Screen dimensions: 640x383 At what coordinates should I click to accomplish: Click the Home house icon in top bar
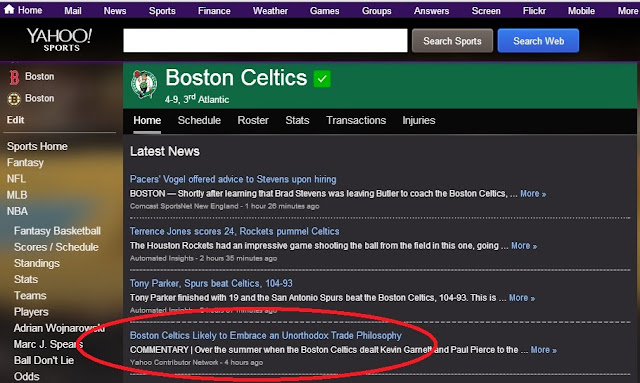point(9,10)
